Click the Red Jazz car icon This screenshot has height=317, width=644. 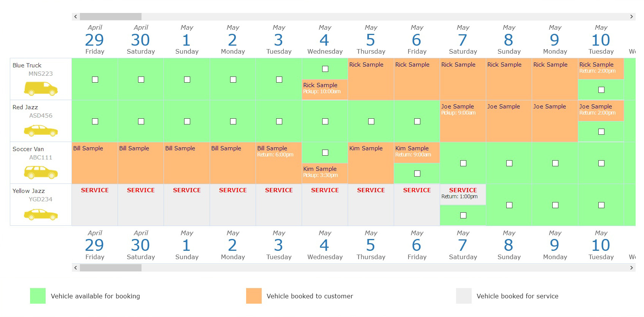tap(41, 131)
